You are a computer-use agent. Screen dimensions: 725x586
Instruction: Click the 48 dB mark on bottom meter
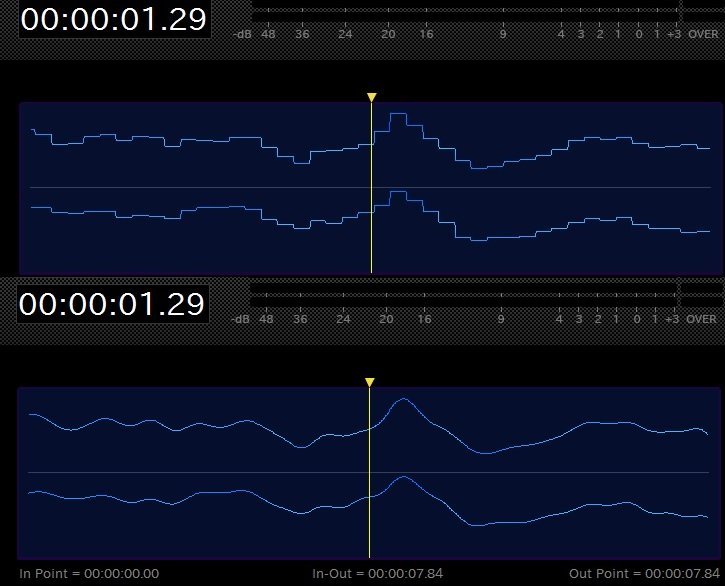(x=267, y=319)
